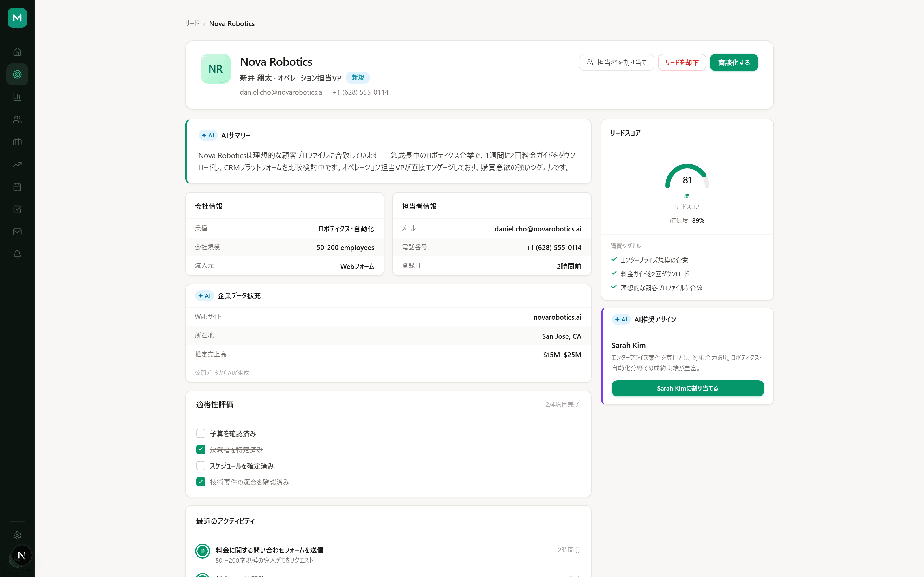Image resolution: width=924 pixels, height=577 pixels.
Task: Select the leads target icon in sidebar
Action: tap(17, 74)
